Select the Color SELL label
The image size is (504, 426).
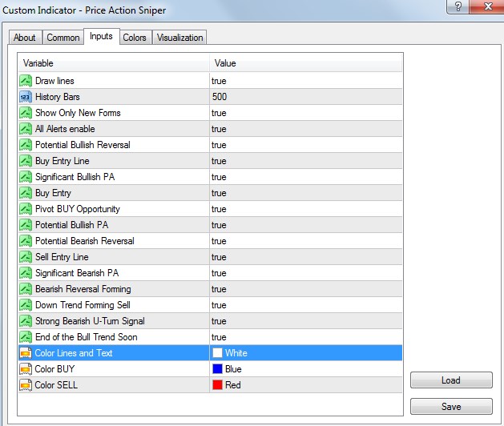coord(56,385)
